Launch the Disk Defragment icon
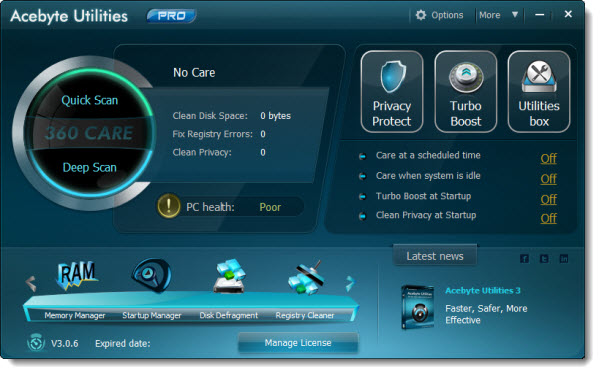 229,276
